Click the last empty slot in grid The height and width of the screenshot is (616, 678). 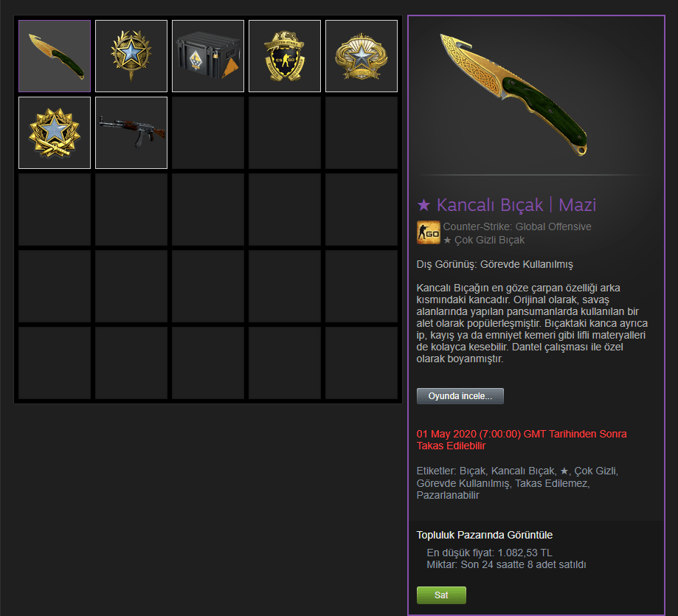click(x=362, y=363)
